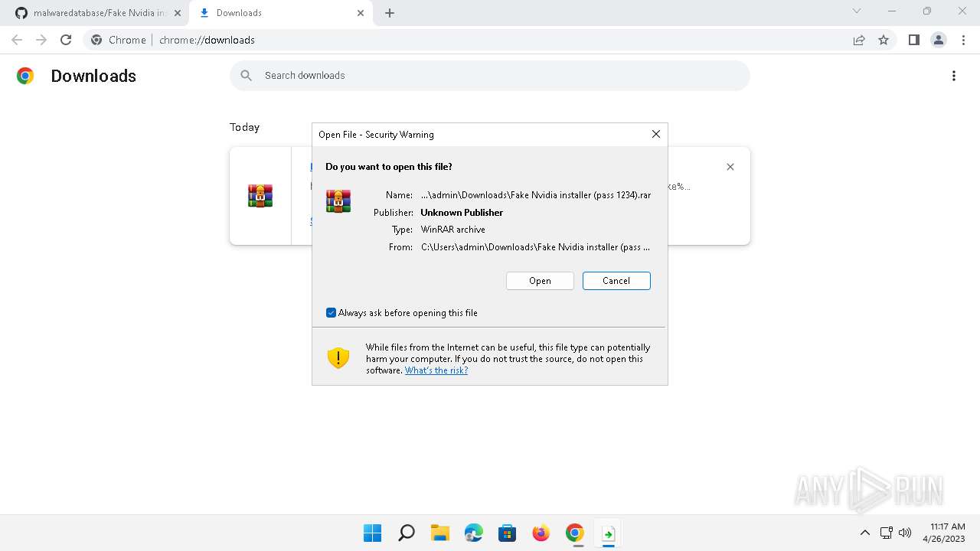Open the volume tray icon
Image resolution: width=980 pixels, height=551 pixels.
(905, 533)
